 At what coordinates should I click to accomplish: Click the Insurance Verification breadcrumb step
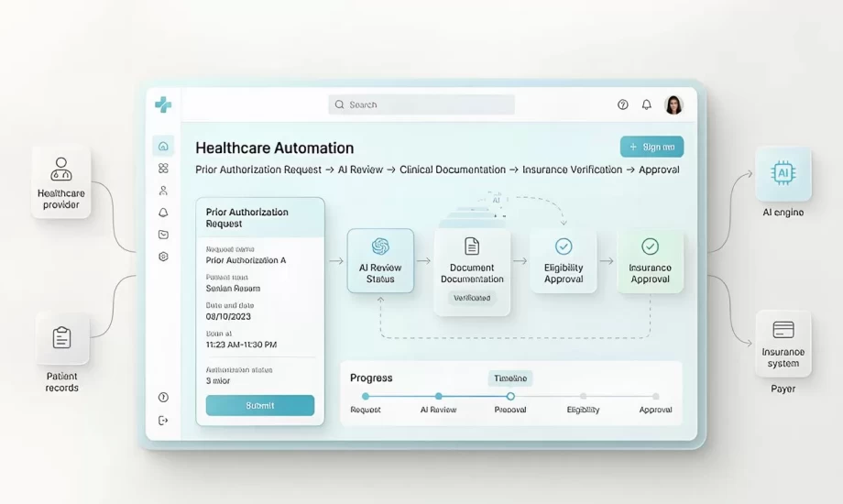[572, 170]
